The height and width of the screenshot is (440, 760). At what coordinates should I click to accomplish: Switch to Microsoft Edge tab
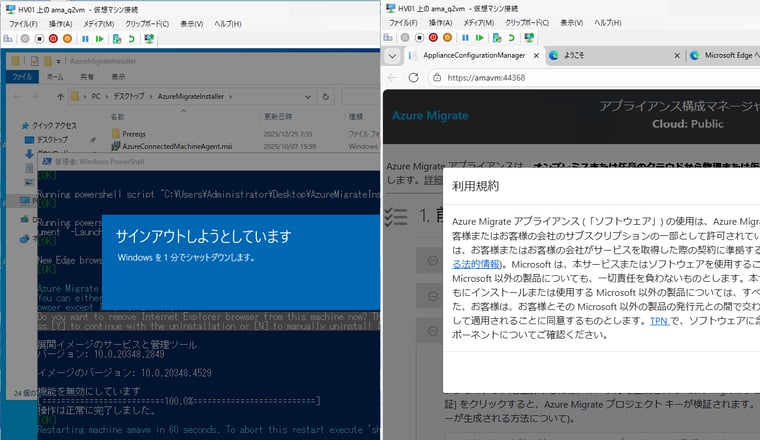725,56
